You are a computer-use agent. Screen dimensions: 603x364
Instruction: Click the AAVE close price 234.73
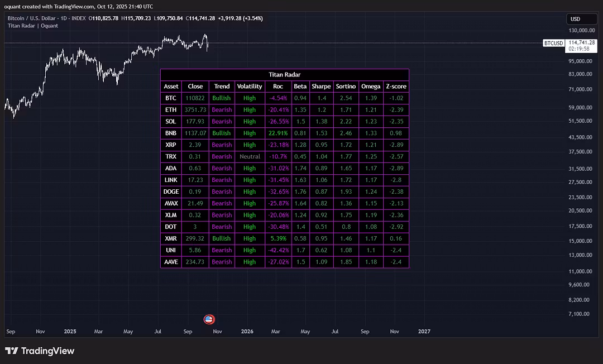pos(195,262)
